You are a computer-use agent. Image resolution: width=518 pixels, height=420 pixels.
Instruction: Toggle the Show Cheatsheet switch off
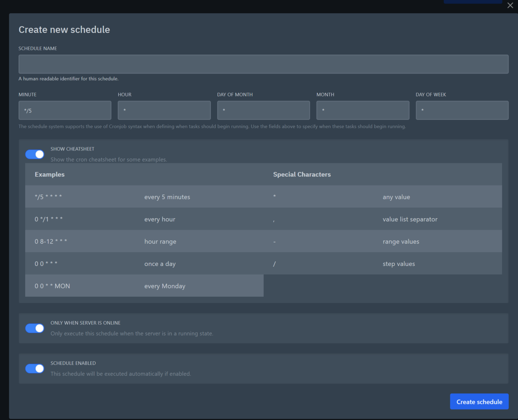(x=35, y=154)
